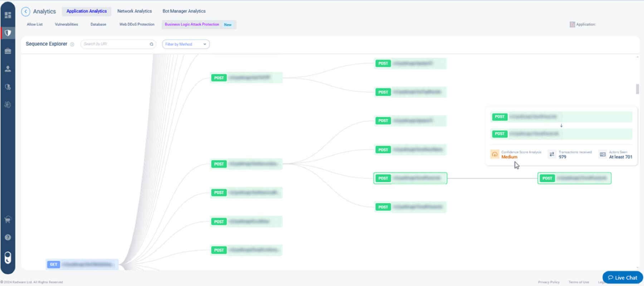Open the Vulnerabilities sub-tab
Image resolution: width=644 pixels, height=286 pixels.
click(x=66, y=24)
